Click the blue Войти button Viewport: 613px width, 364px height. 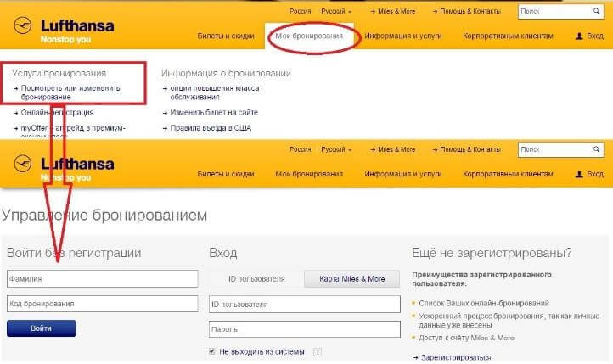click(x=41, y=328)
